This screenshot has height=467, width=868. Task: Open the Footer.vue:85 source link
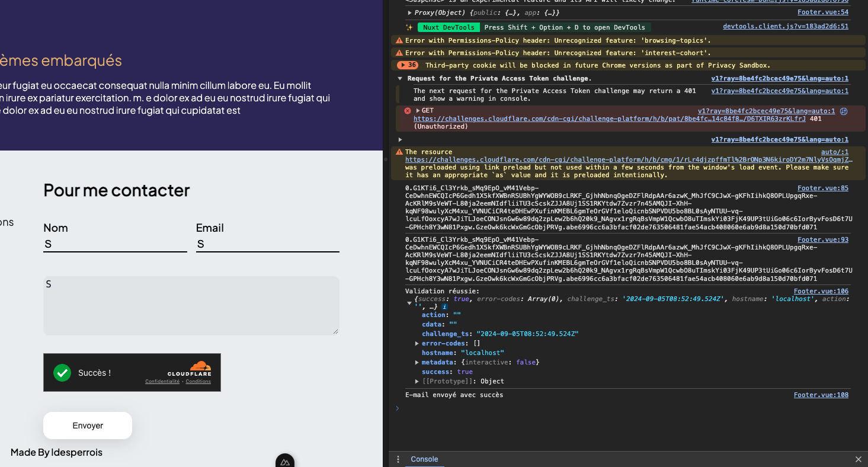(x=823, y=188)
